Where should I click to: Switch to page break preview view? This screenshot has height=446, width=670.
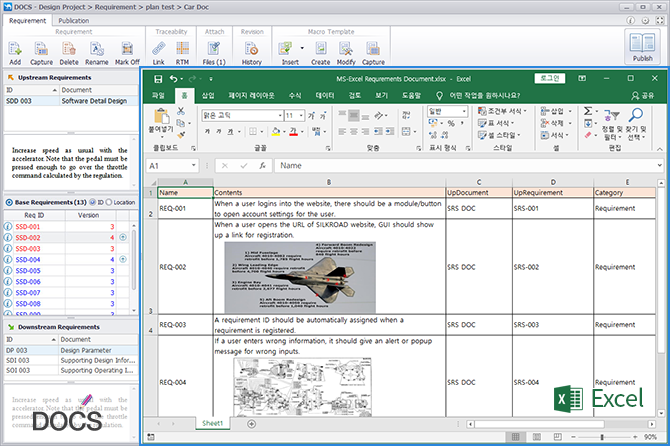pyautogui.click(x=558, y=437)
